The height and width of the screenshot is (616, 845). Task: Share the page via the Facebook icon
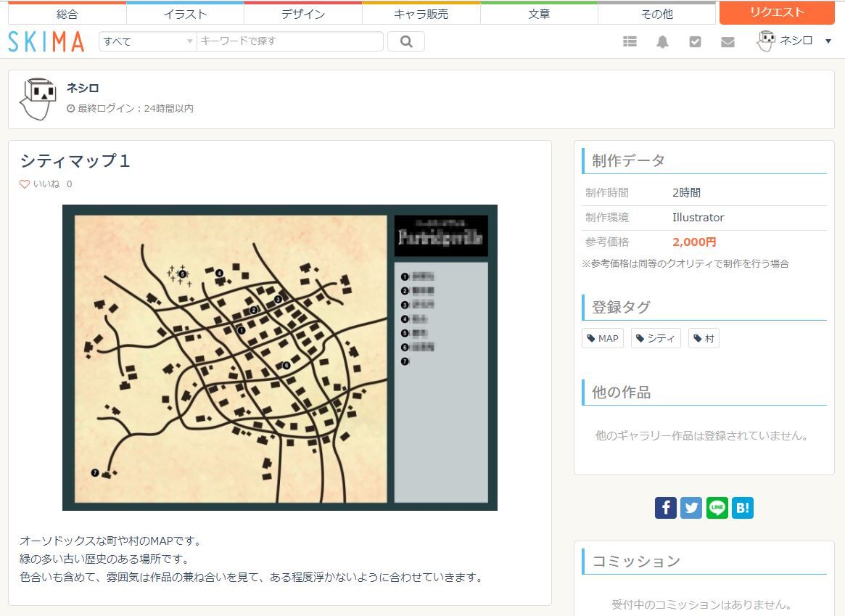[x=665, y=508]
